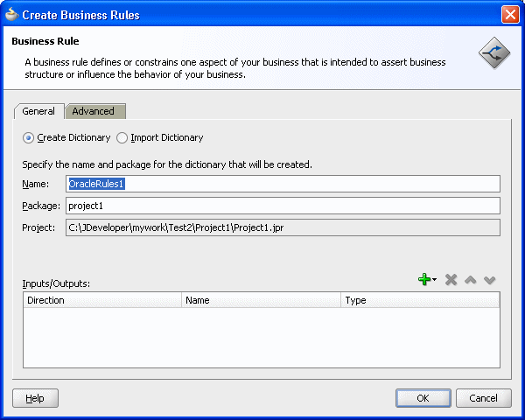Close the Create Business Rules dialog
This screenshot has width=525, height=420.
(x=510, y=15)
